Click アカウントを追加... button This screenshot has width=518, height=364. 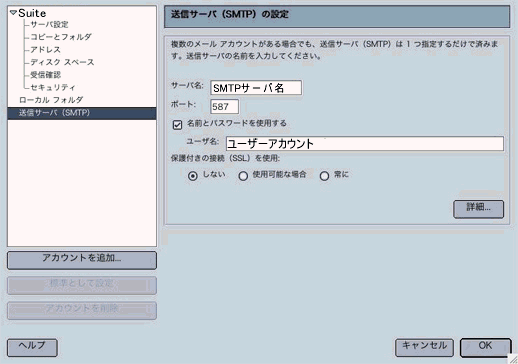point(82,260)
